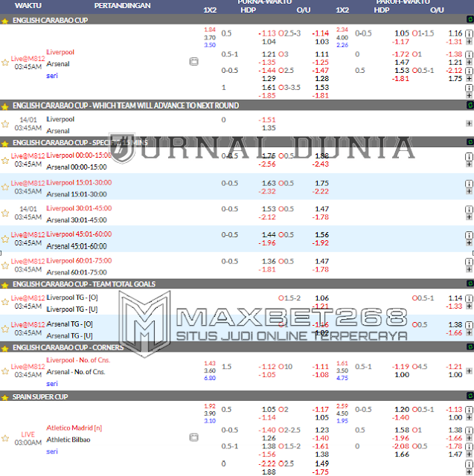Click the full-time 1X2 column header
The image size is (474, 476).
[210, 10]
